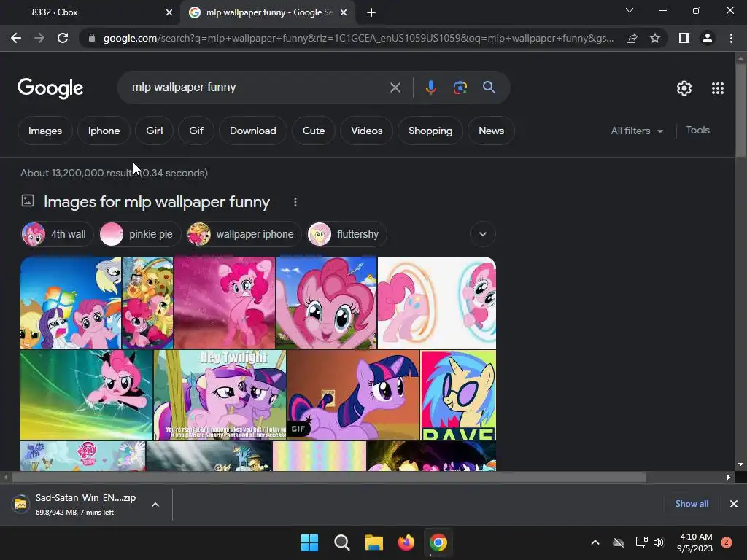This screenshot has width=747, height=560.
Task: Switch to Shopping results
Action: (430, 131)
